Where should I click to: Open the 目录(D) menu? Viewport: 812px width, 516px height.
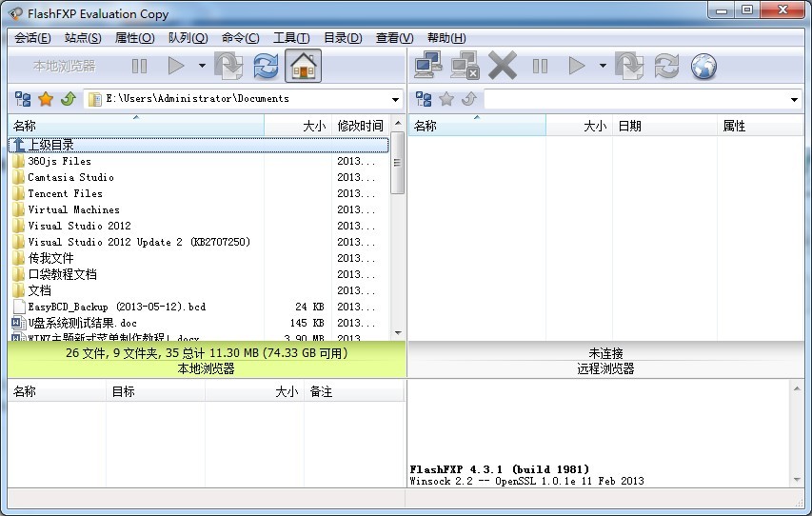click(343, 38)
